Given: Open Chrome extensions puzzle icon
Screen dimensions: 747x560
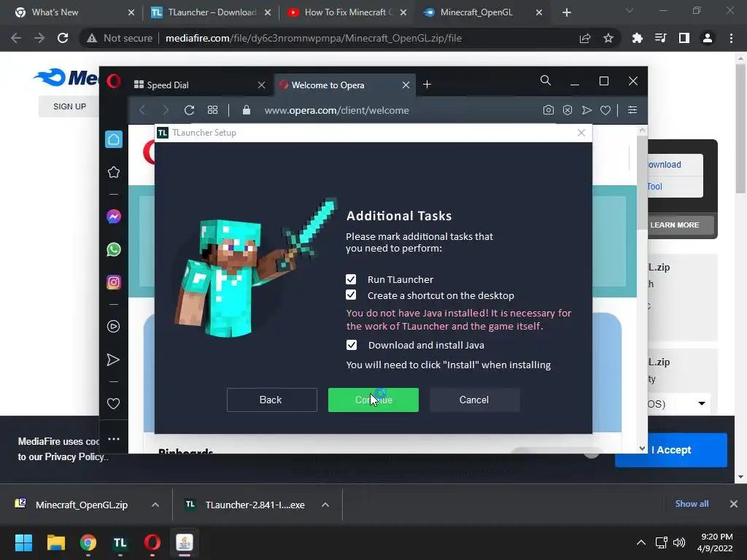Looking at the screenshot, I should point(638,38).
